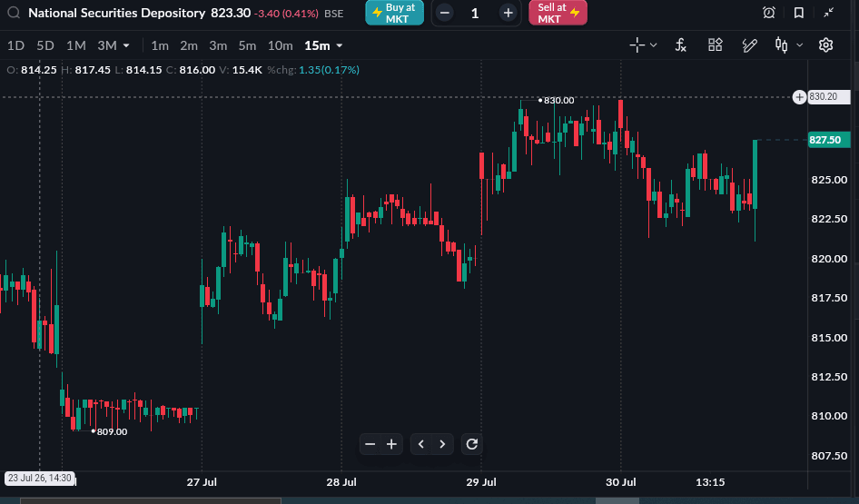Click the 820.00 price axis label
Viewport: 859px width, 504px height.
click(829, 259)
